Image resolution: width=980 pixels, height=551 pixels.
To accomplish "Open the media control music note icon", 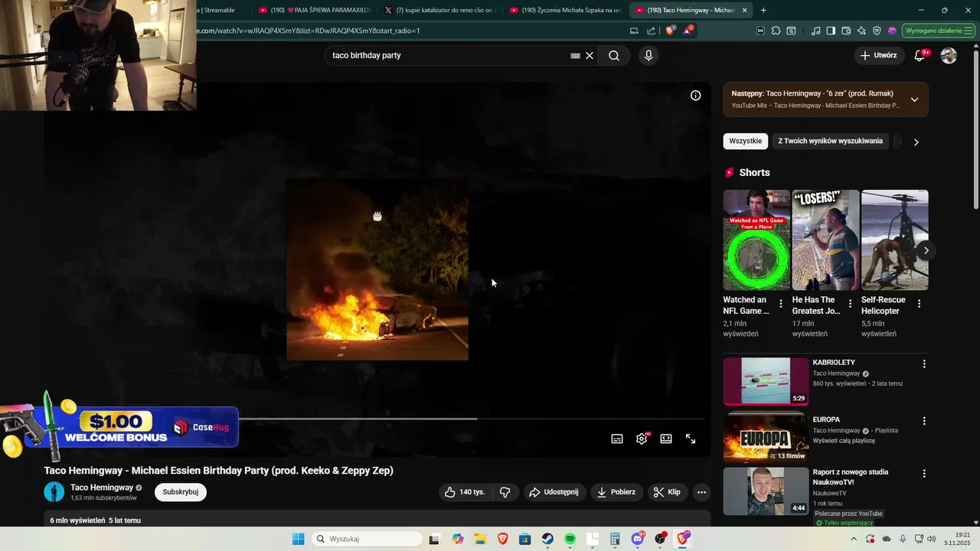I will [815, 31].
